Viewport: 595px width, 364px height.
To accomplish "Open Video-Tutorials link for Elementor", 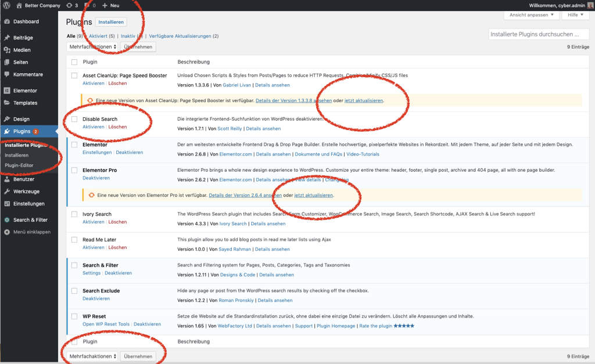I will click(x=363, y=154).
